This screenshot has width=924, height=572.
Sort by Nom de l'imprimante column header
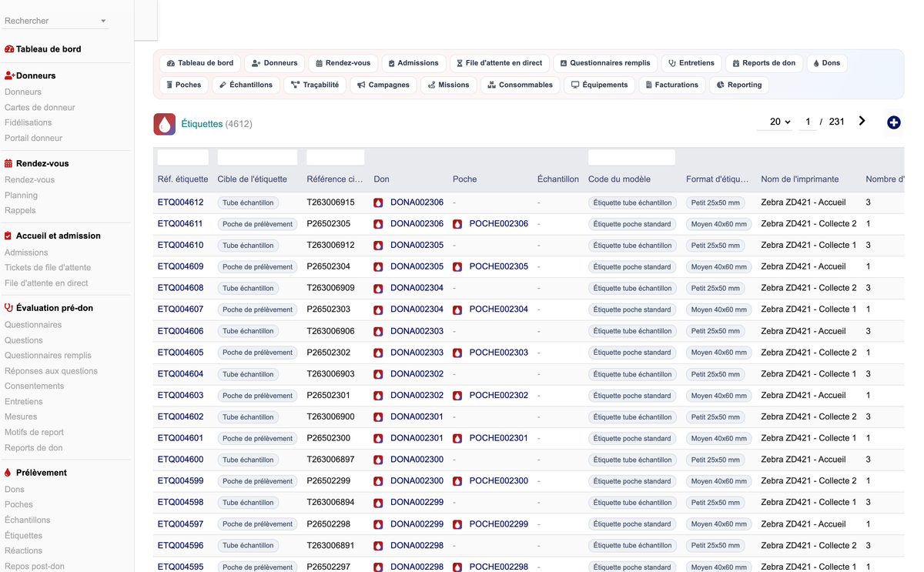[800, 179]
